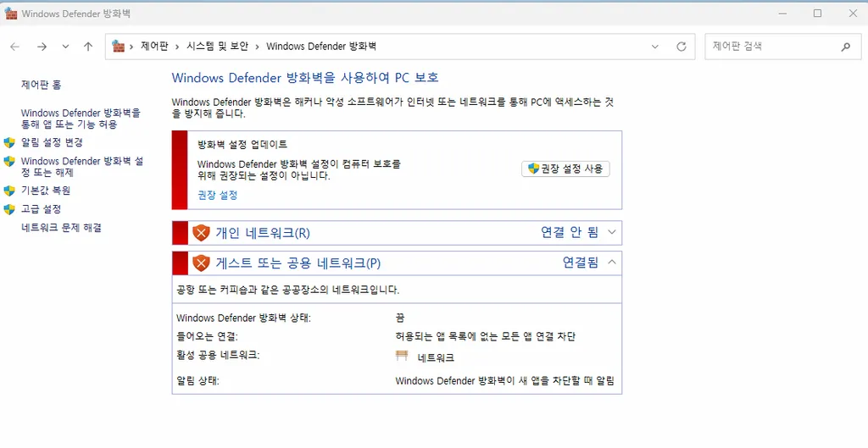Click the shield icon beside 기본값 복원
This screenshot has width=868, height=448.
[9, 191]
